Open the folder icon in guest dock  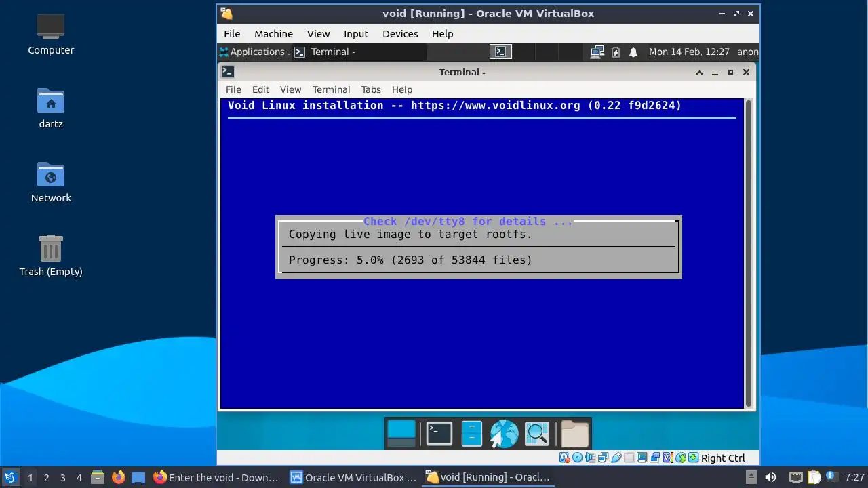pos(574,434)
